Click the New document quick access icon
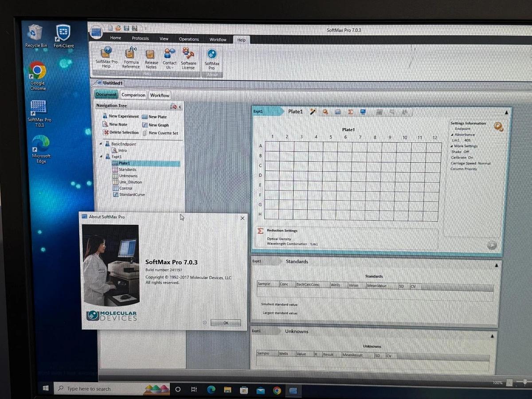This screenshot has width=532, height=399. (x=110, y=28)
